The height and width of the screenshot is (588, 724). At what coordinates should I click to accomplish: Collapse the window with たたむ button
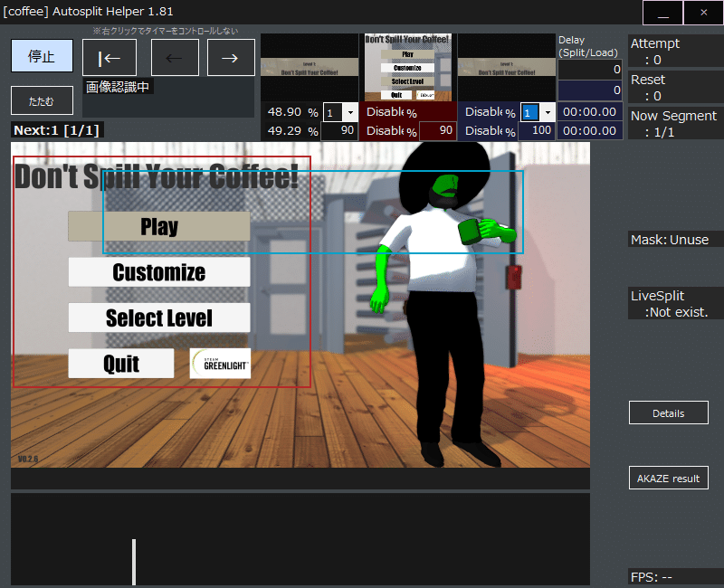pyautogui.click(x=42, y=100)
